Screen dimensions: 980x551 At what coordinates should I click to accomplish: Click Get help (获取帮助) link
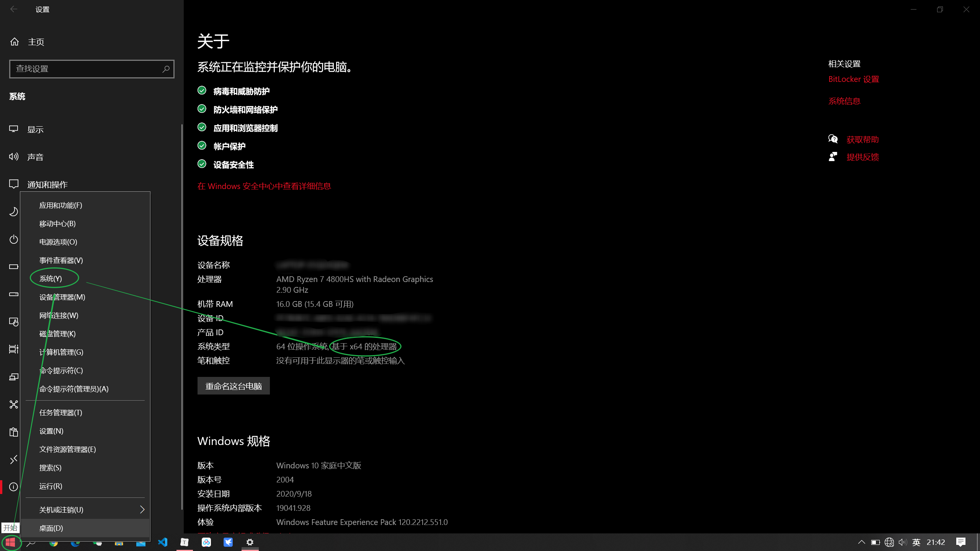(862, 139)
